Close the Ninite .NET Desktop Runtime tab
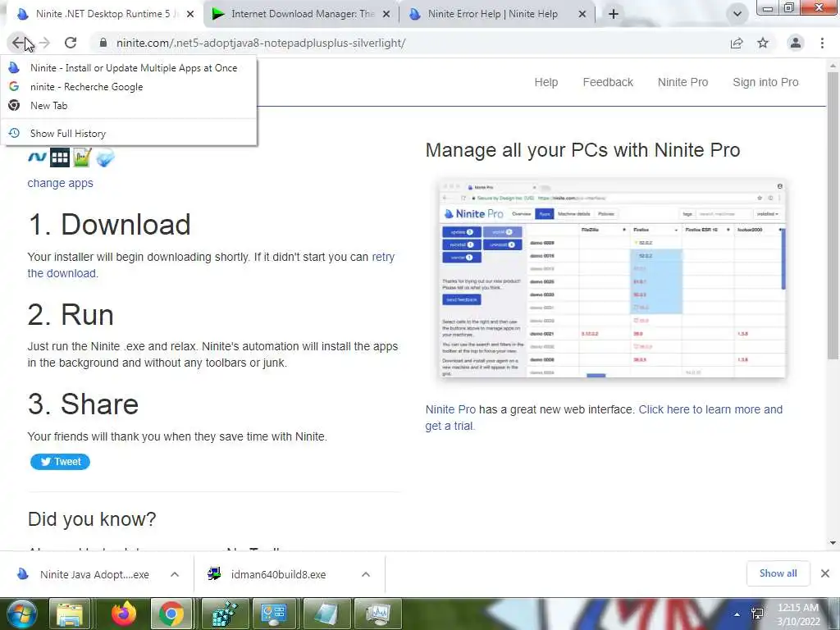The width and height of the screenshot is (840, 630). pyautogui.click(x=190, y=15)
